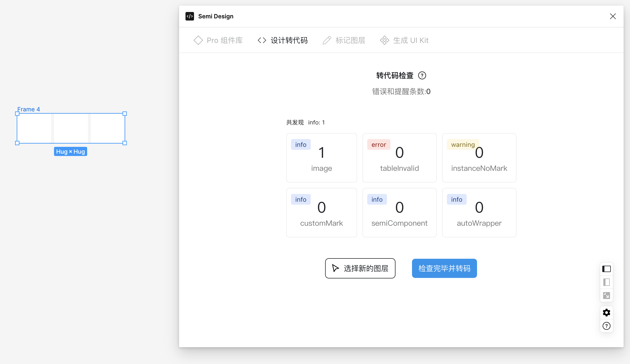This screenshot has width=630, height=364.
Task: Click the info badge on image card
Action: pos(301,144)
